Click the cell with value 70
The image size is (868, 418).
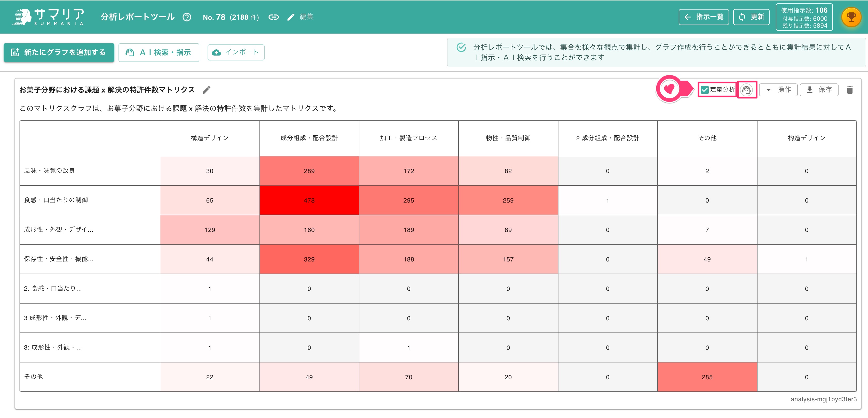pyautogui.click(x=408, y=377)
